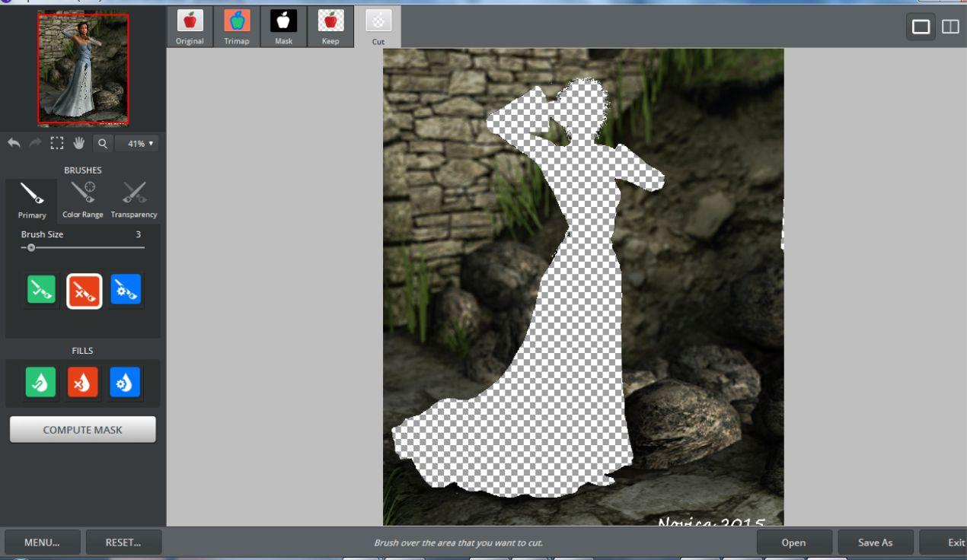Viewport: 967px width, 560px height.
Task: Switch to the Original view tab
Action: pyautogui.click(x=190, y=27)
